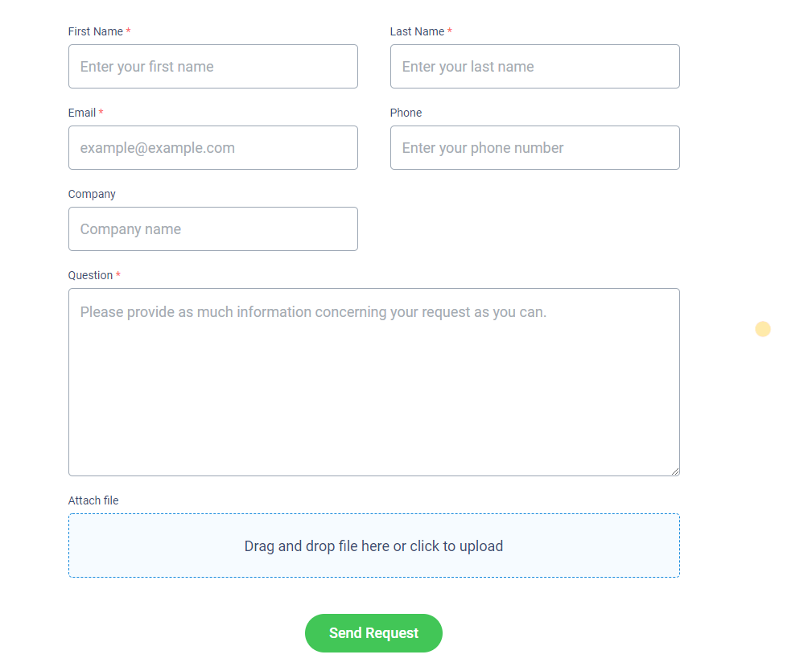The width and height of the screenshot is (812, 671).
Task: Click the "Email" field label
Action: [x=81, y=113]
